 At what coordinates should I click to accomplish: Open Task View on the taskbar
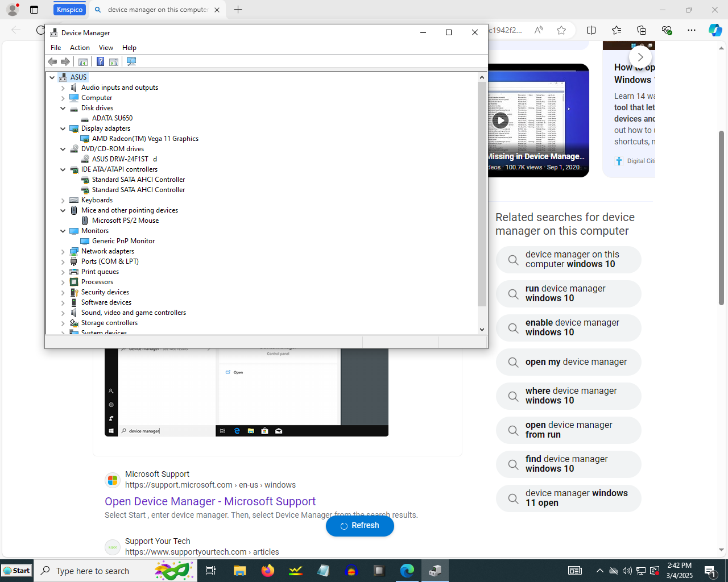pyautogui.click(x=211, y=571)
